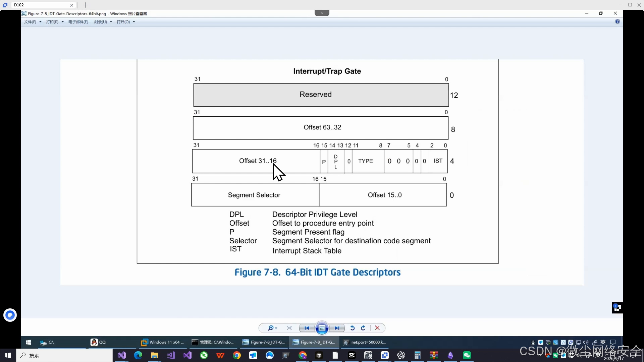Open the first Google Chrome taskbar icon
The height and width of the screenshot is (362, 644).
click(x=236, y=355)
